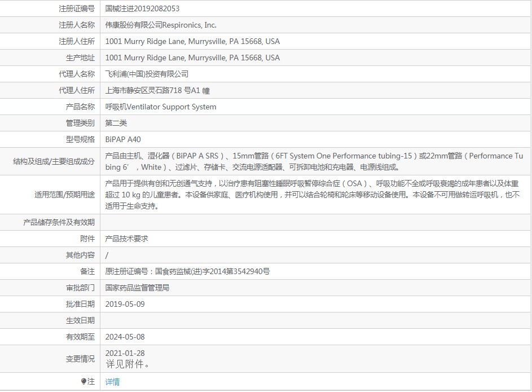
Task: Click the 管理类别 label
Action: (81, 123)
